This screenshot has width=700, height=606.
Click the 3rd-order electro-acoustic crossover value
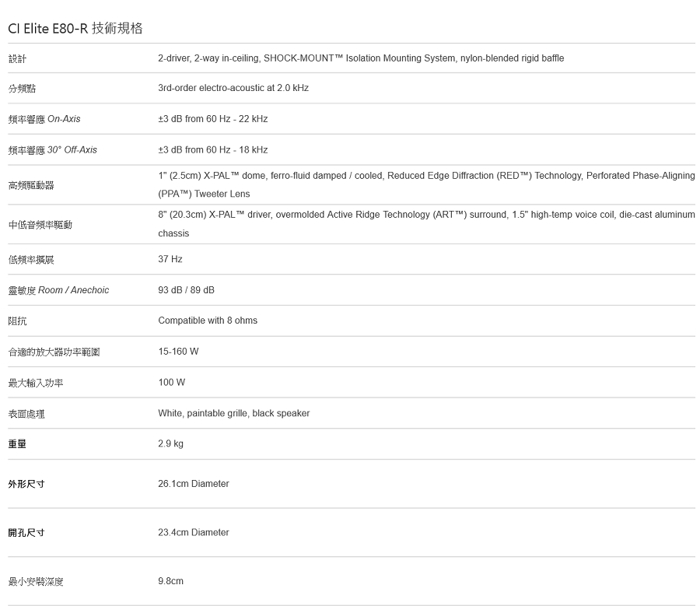[x=233, y=88]
